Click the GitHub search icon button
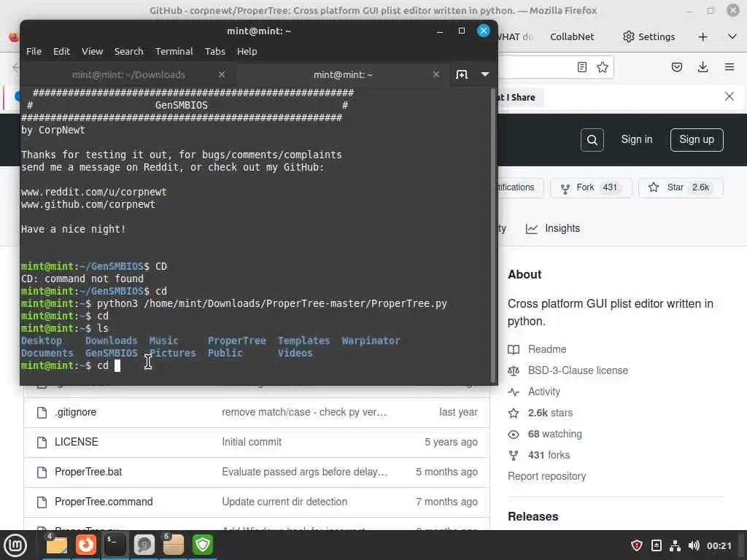 coord(592,140)
